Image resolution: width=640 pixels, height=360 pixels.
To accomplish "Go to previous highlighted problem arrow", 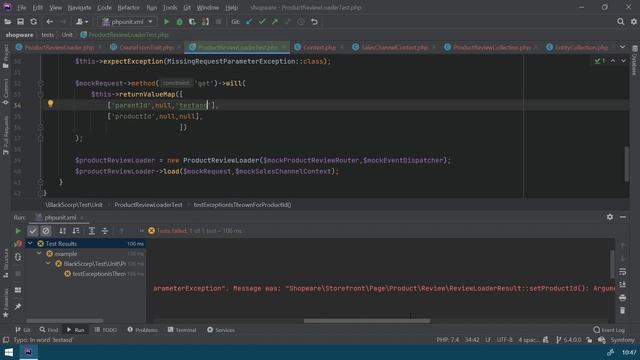I will click(x=613, y=61).
